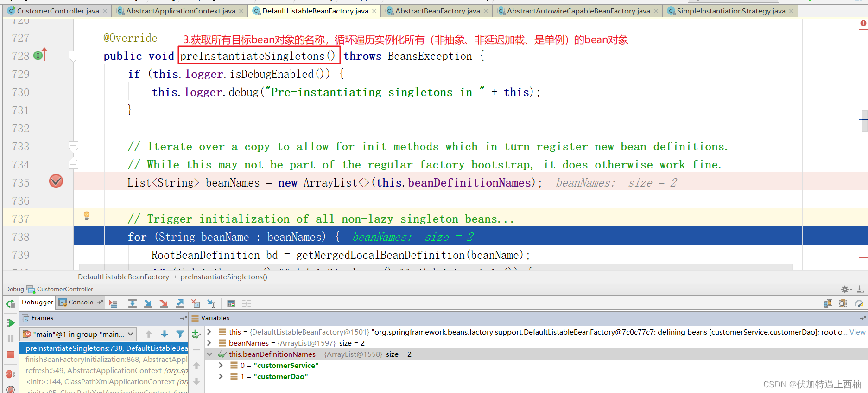Click preInstantiateSingletons() breadcrumb
Viewport: 868px width, 393px height.
(224, 277)
